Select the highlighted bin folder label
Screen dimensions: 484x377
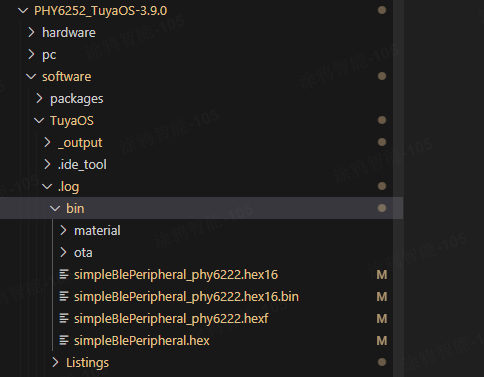(x=75, y=209)
